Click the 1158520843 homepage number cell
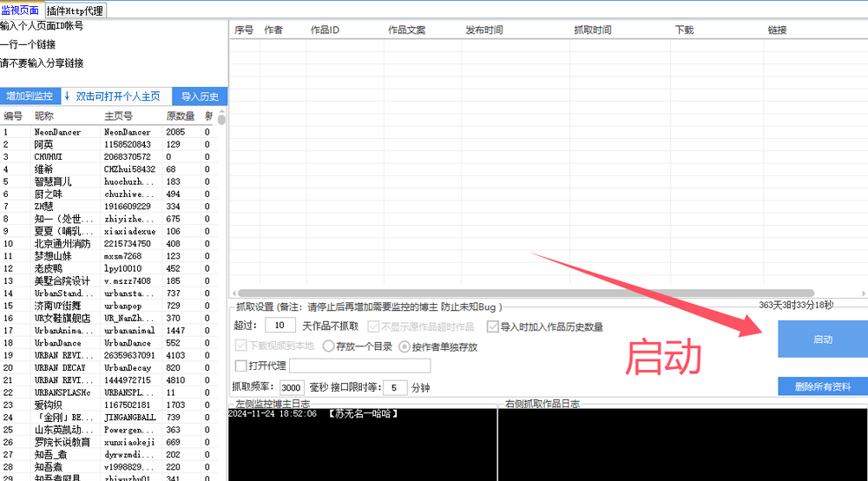Viewport: 868px width, 481px height. [x=128, y=144]
